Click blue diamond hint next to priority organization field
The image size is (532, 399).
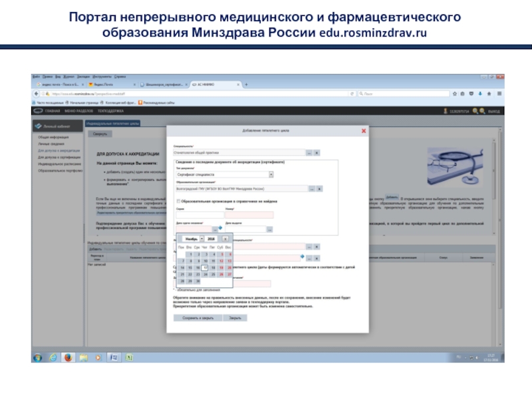coord(303,257)
